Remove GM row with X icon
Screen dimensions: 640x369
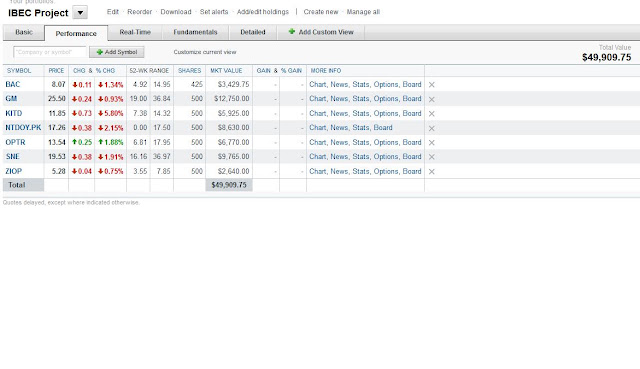(431, 99)
